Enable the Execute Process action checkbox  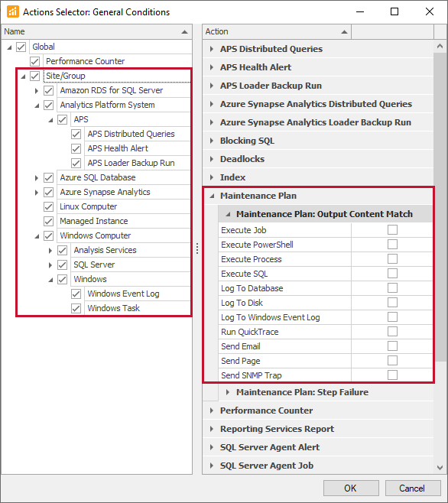(392, 259)
